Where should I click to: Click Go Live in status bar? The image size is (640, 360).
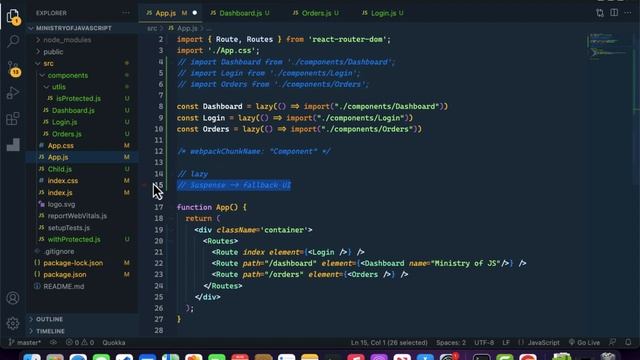584,342
